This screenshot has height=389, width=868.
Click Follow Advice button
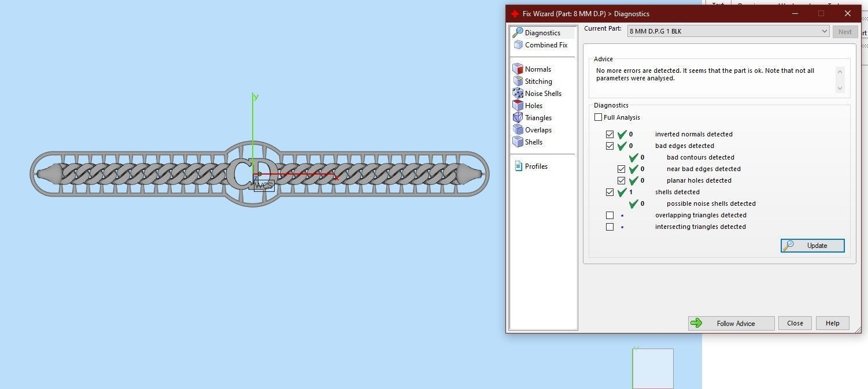click(731, 323)
